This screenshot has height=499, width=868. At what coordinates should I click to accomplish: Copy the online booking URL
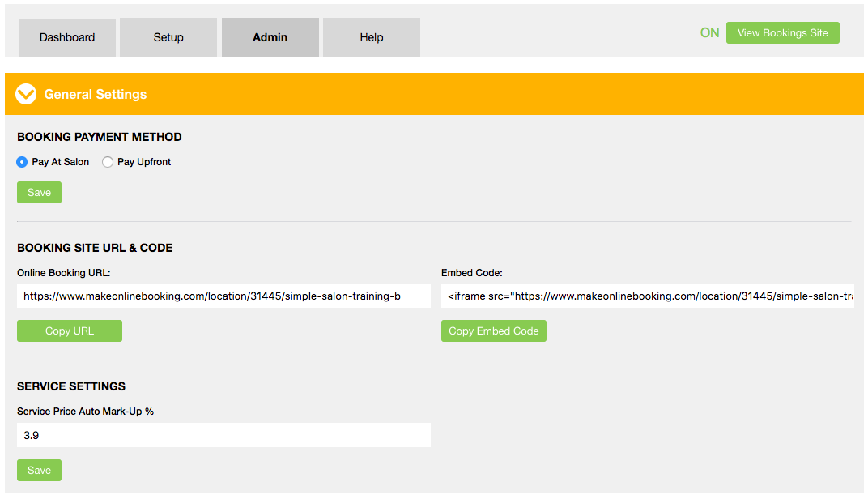70,331
